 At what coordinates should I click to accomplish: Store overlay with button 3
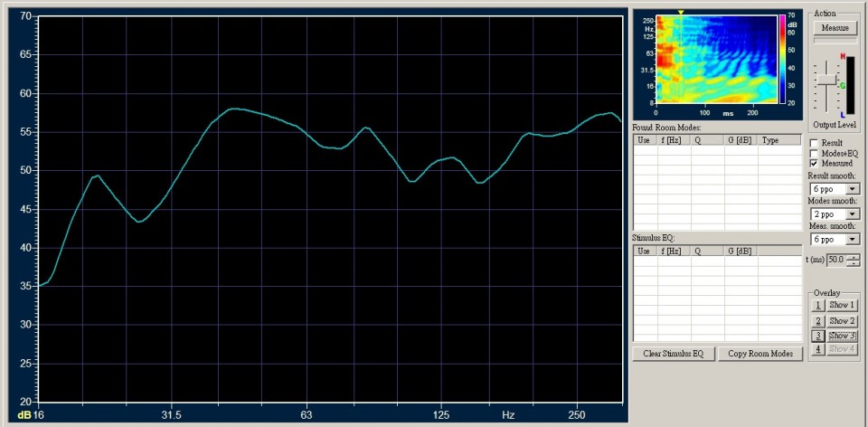click(817, 336)
